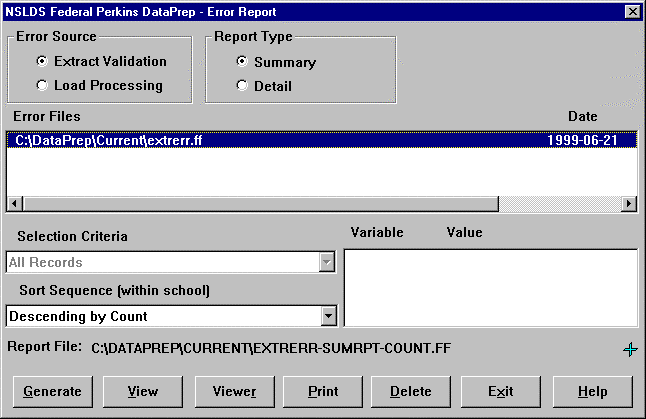This screenshot has width=646, height=419.
Task: Click the Variable/Value list box
Action: (x=491, y=288)
